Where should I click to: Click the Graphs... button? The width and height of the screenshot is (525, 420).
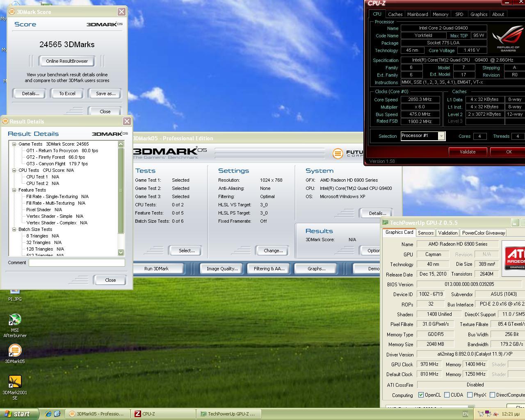[x=316, y=269]
